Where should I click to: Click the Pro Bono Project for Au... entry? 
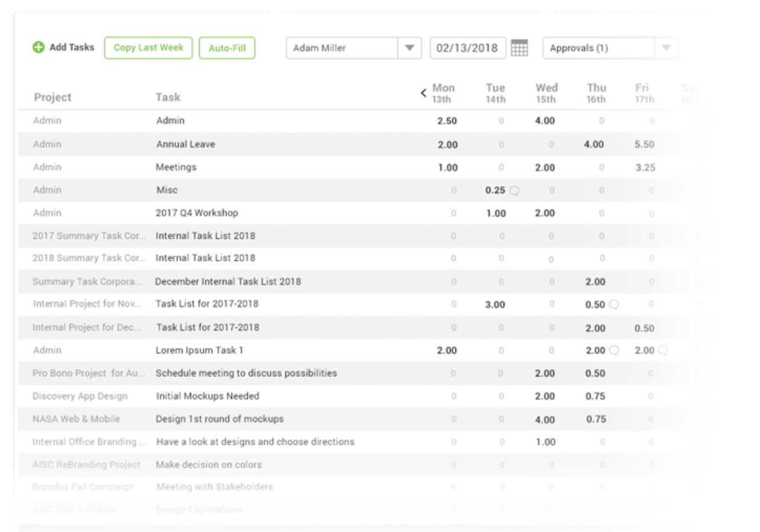pos(89,373)
